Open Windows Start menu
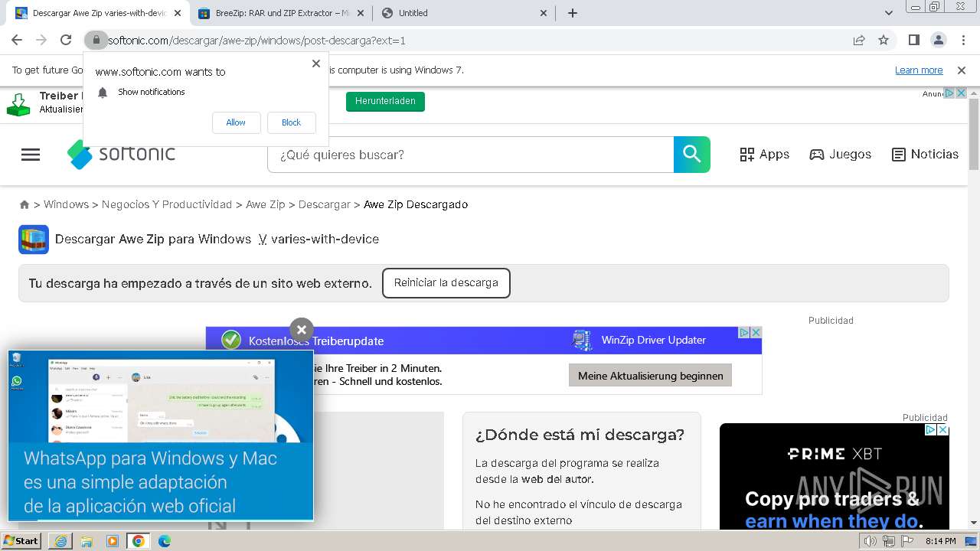The width and height of the screenshot is (980, 551). click(21, 541)
